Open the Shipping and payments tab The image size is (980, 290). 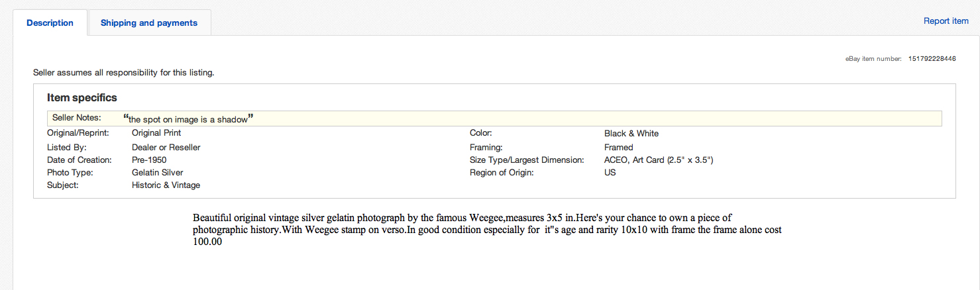[149, 23]
